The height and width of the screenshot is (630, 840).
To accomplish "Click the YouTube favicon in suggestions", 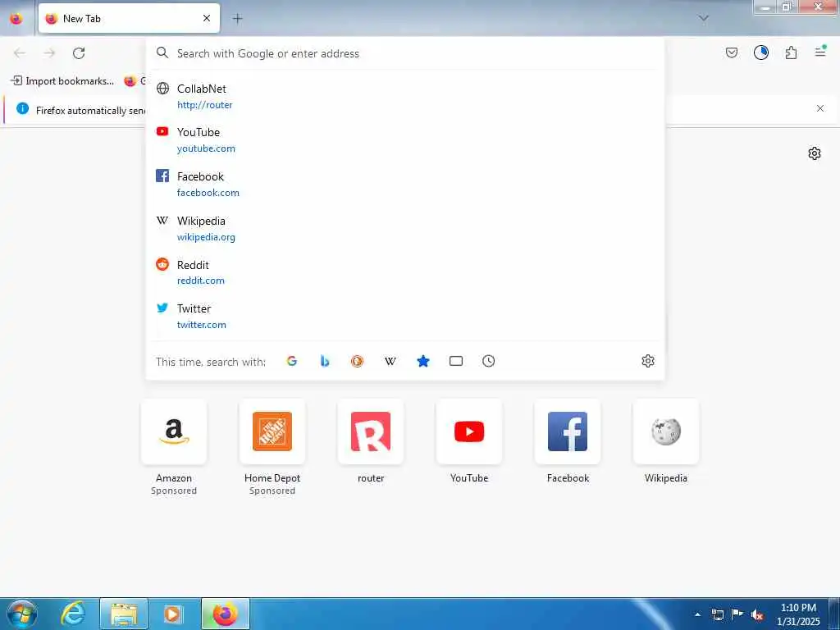I will pos(162,131).
